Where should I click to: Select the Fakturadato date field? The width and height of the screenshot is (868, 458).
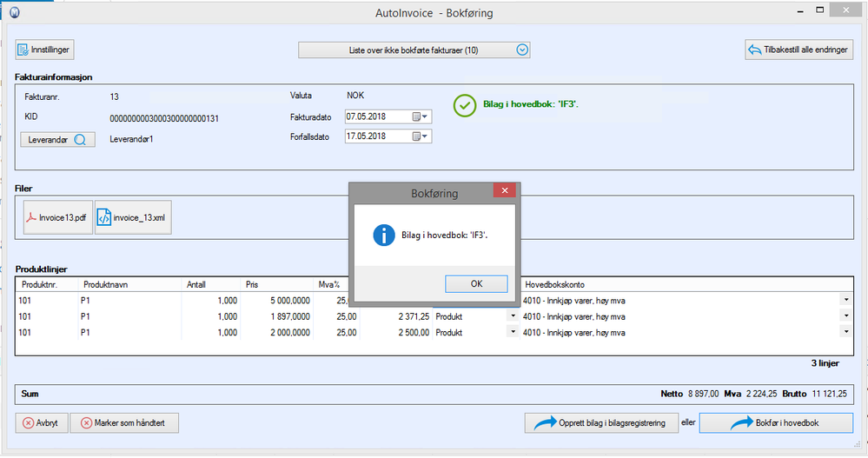pos(375,116)
